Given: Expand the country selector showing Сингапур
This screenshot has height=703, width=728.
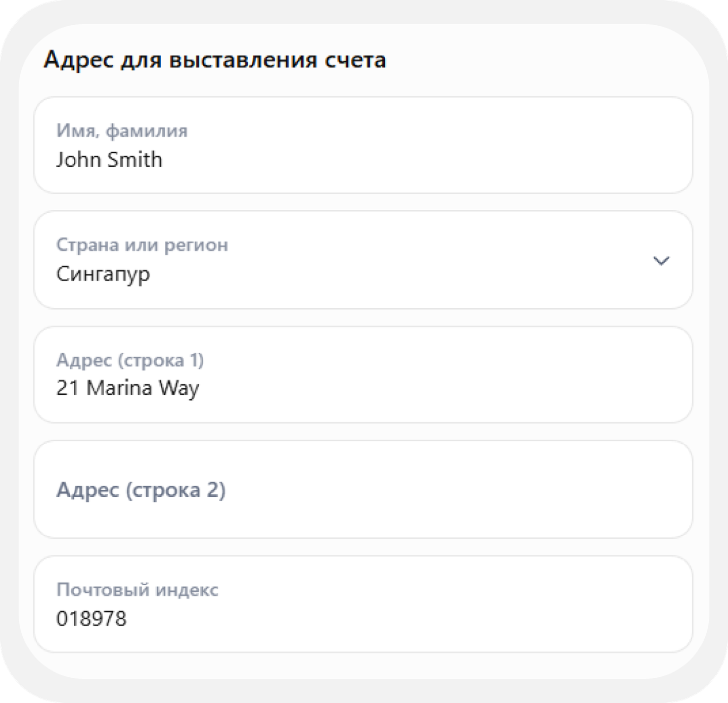Looking at the screenshot, I should 363,260.
